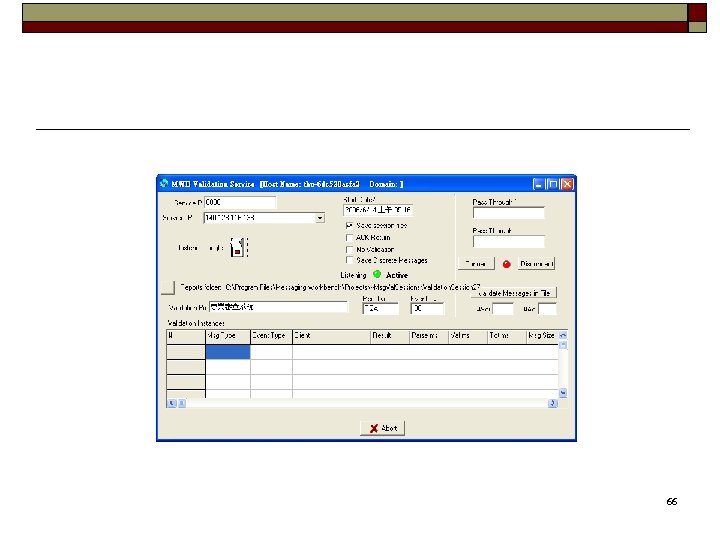The image size is (720, 540).
Task: Click the Parse ms column header
Action: [x=429, y=336]
